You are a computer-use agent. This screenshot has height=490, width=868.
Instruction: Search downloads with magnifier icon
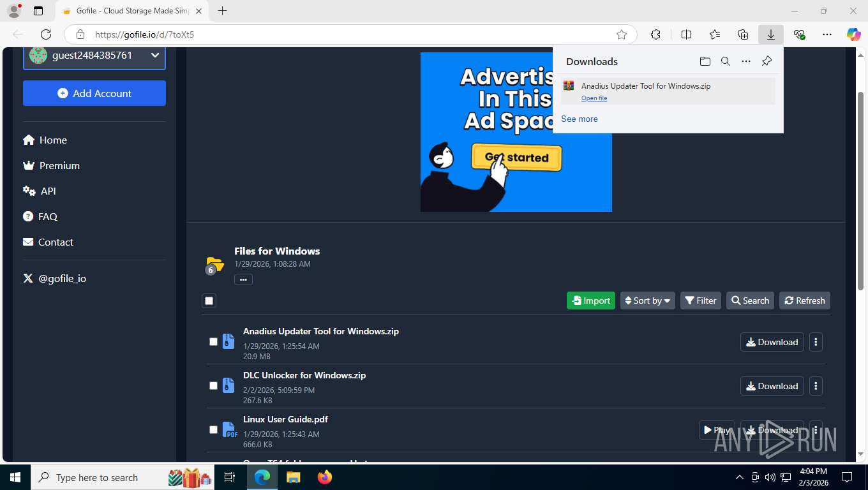(x=726, y=61)
